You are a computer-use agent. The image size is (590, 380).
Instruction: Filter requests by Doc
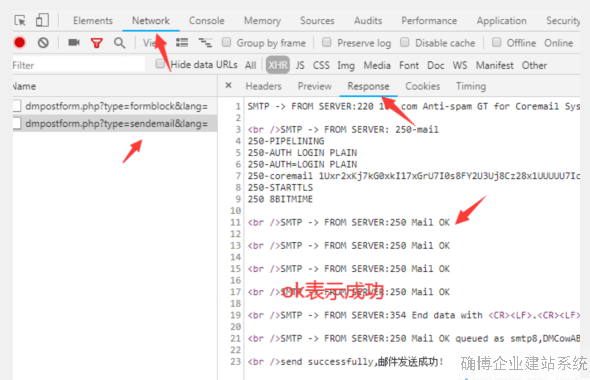point(436,65)
